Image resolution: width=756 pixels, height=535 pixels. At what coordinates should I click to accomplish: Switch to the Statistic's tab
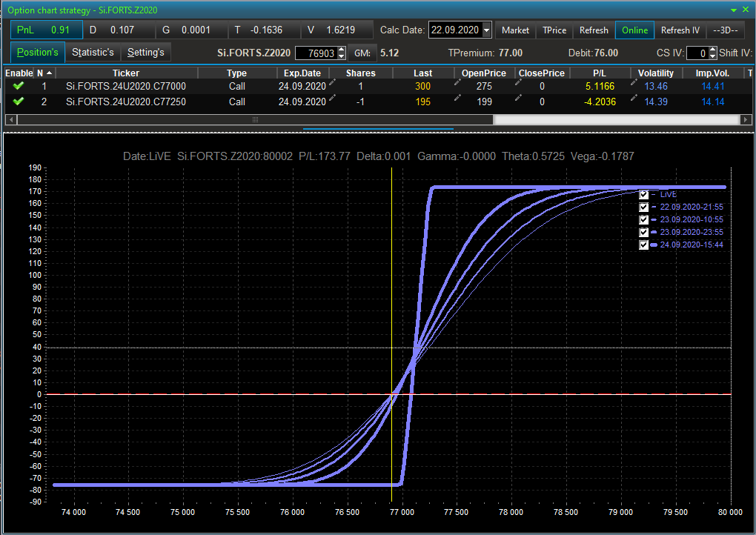(93, 53)
